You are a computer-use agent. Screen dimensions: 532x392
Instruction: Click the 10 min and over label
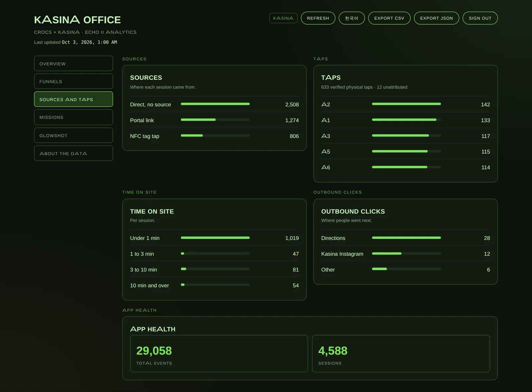click(x=149, y=286)
